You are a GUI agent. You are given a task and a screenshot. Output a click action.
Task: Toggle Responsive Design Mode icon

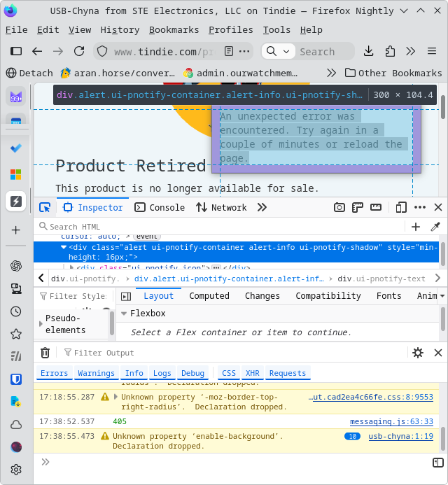point(401,208)
